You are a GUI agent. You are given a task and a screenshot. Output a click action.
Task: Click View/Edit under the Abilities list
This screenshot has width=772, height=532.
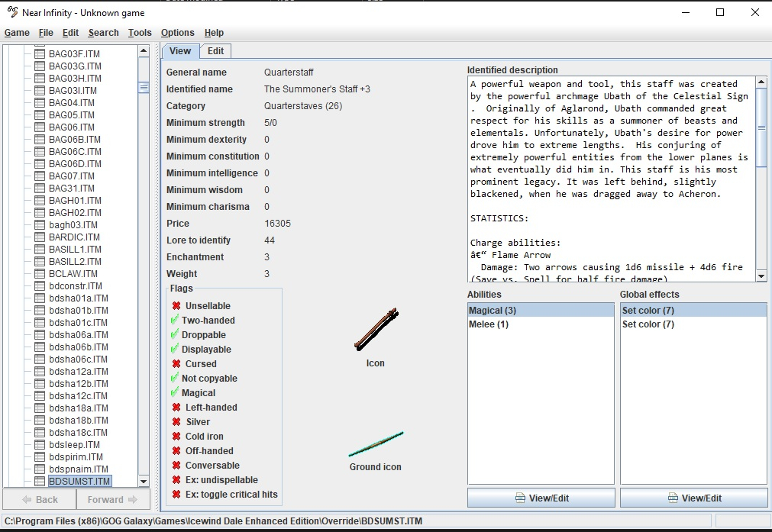click(x=541, y=498)
